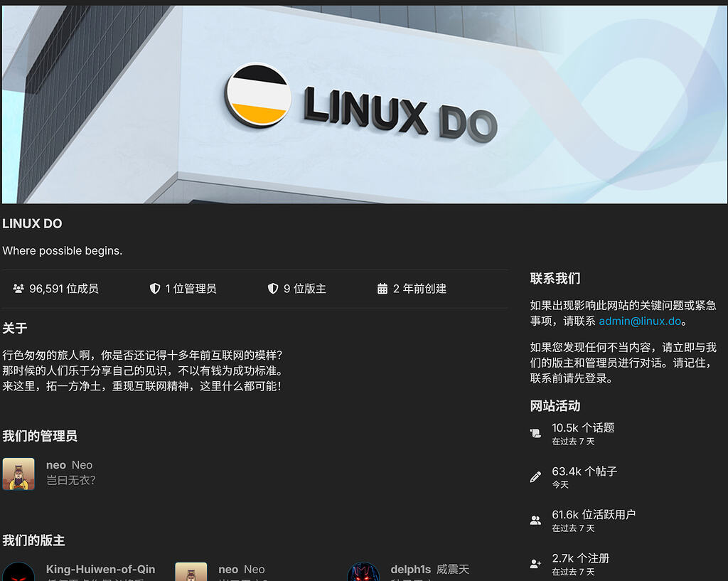Screen dimensions: 728x581
Task: Click the LINUX DO banner image
Action: 365,104
